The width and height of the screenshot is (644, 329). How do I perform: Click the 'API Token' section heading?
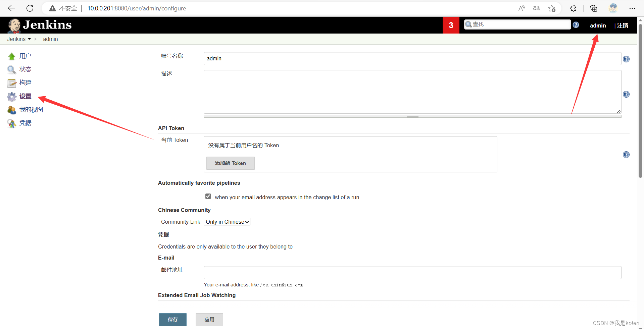coord(171,128)
